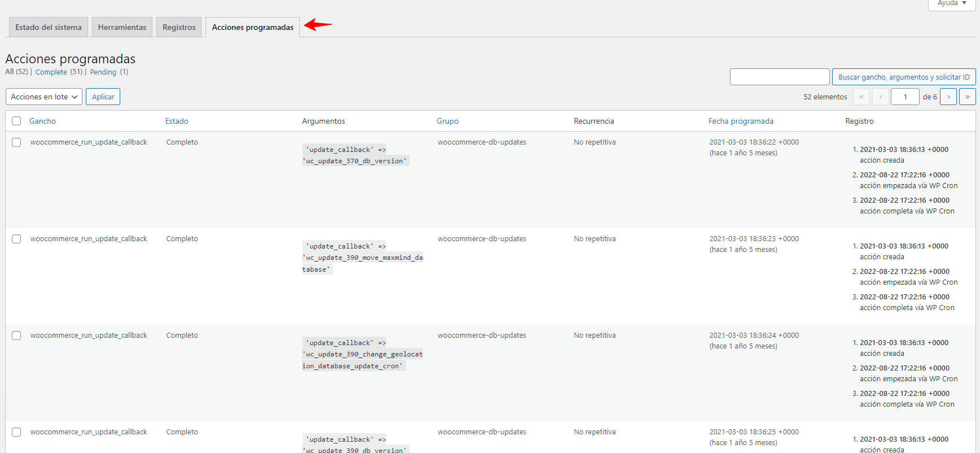Toggle the select-all checkbox in the header

16,121
